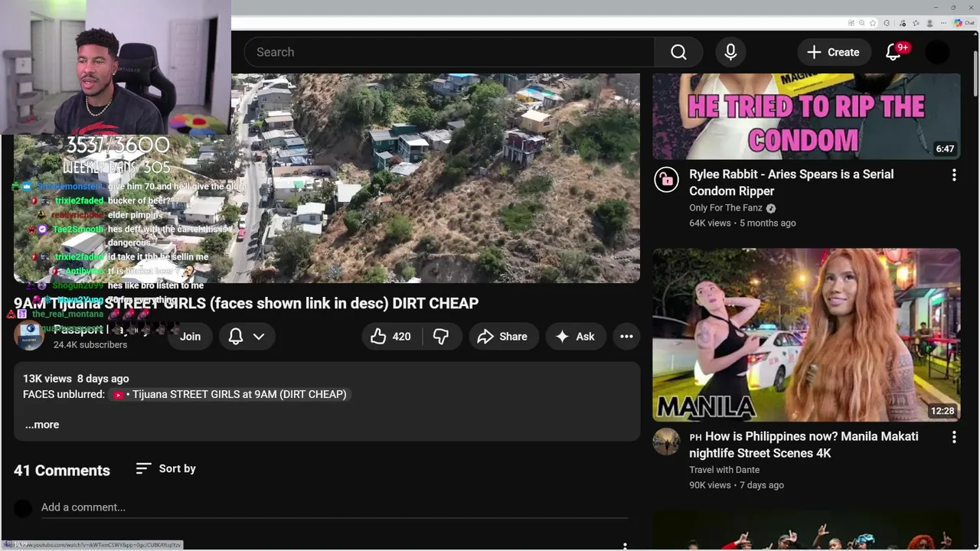Click the search magnifier button
The width and height of the screenshot is (980, 551).
tap(678, 52)
